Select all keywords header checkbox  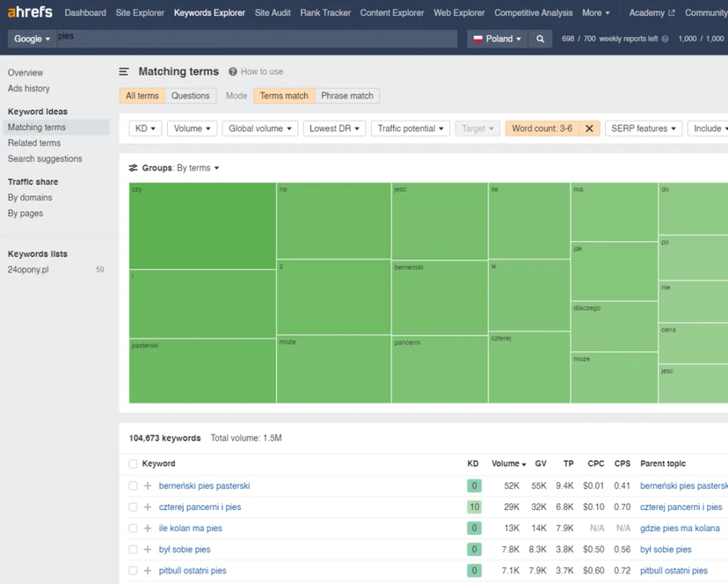click(x=134, y=464)
